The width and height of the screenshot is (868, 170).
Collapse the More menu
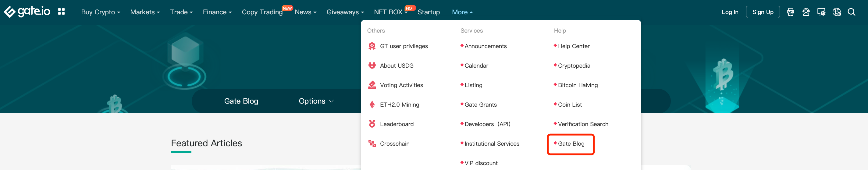(x=462, y=12)
